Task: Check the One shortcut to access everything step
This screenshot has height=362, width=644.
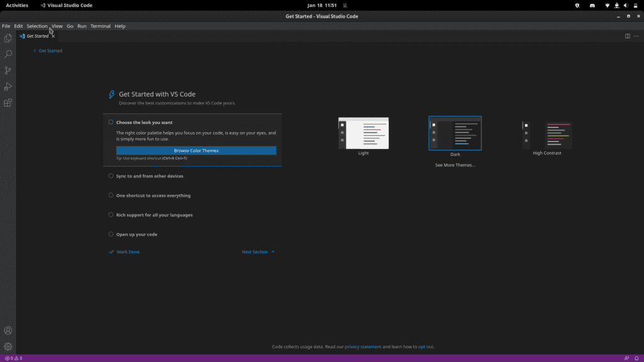Action: 111,195
